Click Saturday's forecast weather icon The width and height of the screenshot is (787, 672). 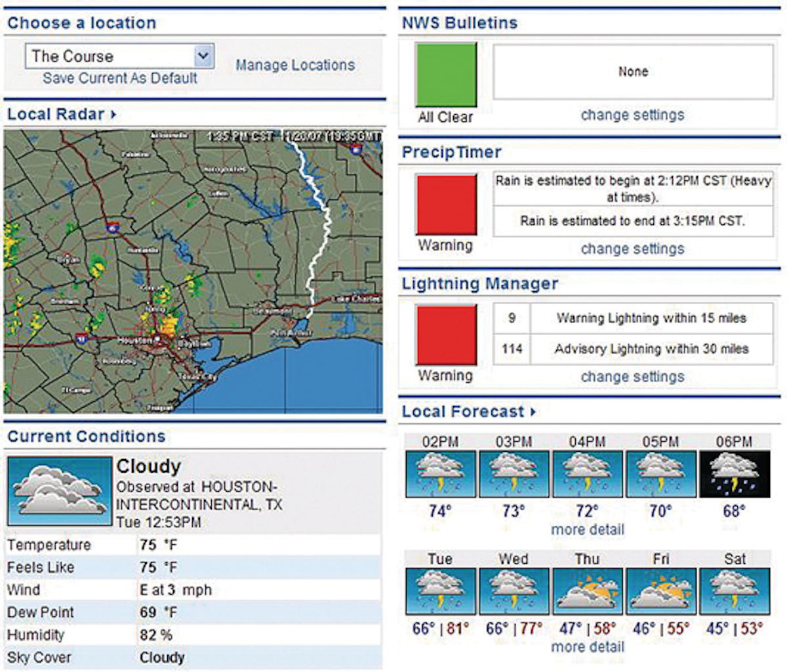[736, 591]
